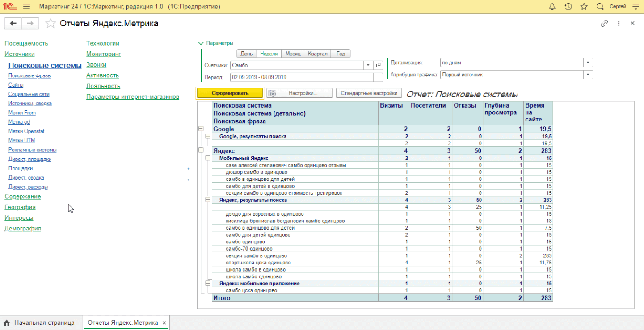Open the Поисковые фразы report link
The width and height of the screenshot is (644, 330).
pyautogui.click(x=29, y=75)
